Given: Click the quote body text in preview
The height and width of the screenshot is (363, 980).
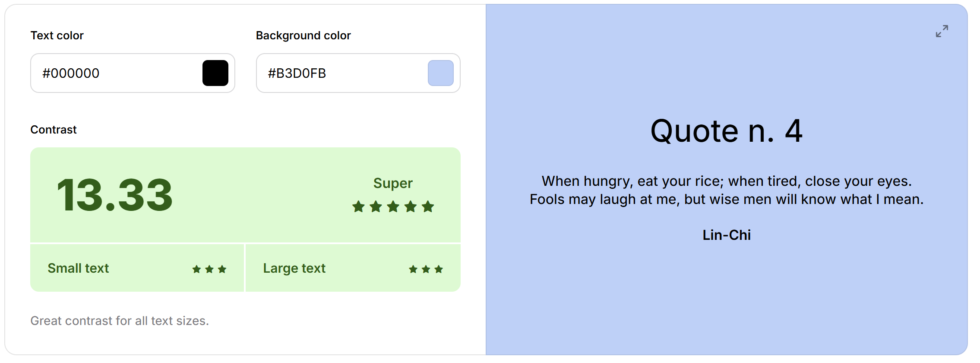Looking at the screenshot, I should [x=726, y=190].
